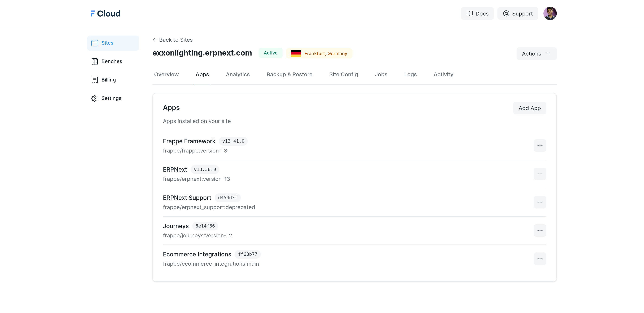This screenshot has height=313, width=644.
Task: Open options menu for Journeys app
Action: point(540,230)
